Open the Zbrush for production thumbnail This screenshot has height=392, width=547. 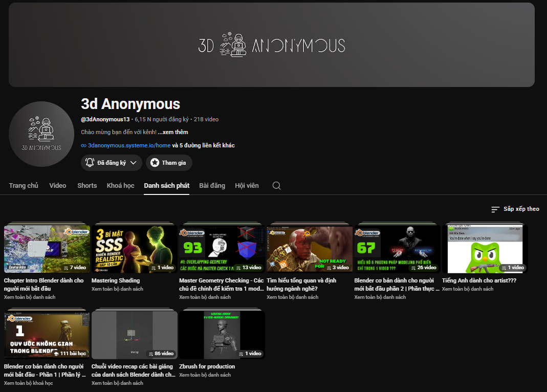[x=222, y=335]
